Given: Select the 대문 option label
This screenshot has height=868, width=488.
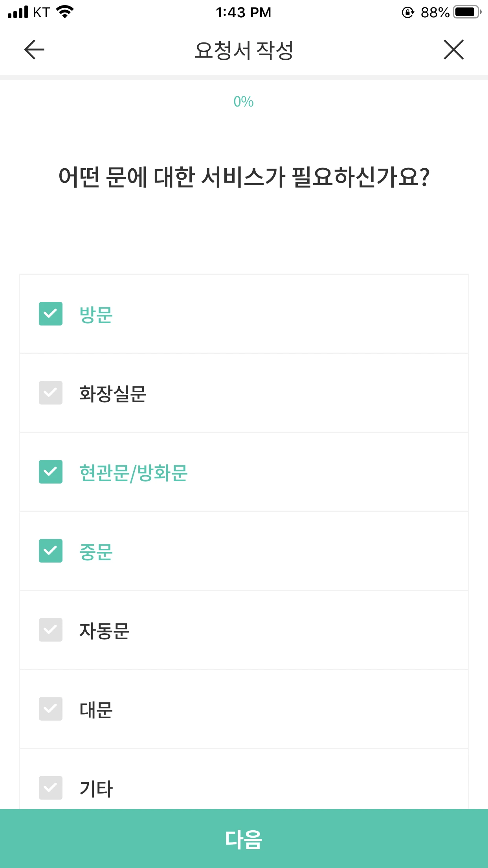Looking at the screenshot, I should point(96,710).
